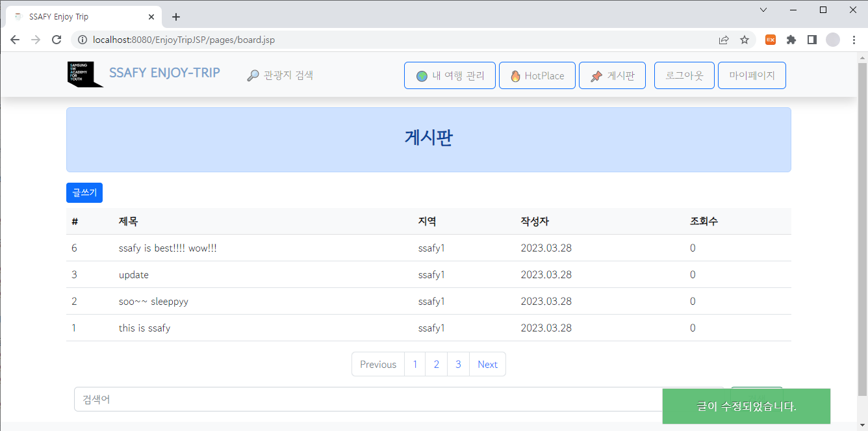Open the browser three-dot menu

point(854,40)
